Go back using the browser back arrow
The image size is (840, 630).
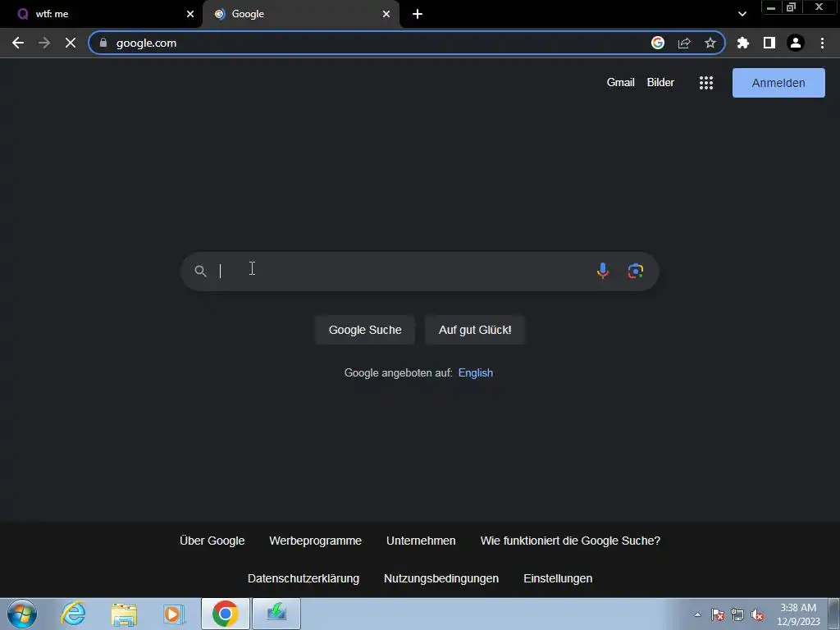click(x=18, y=43)
